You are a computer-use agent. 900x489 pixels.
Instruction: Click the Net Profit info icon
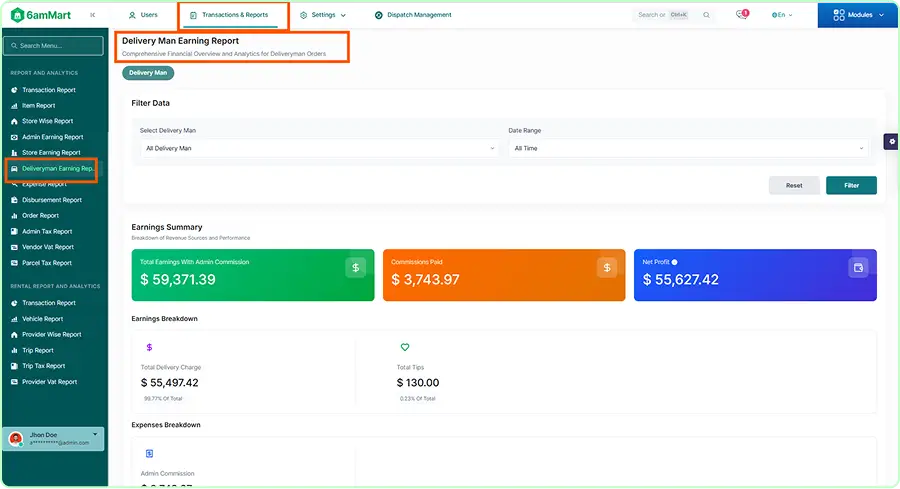click(674, 262)
